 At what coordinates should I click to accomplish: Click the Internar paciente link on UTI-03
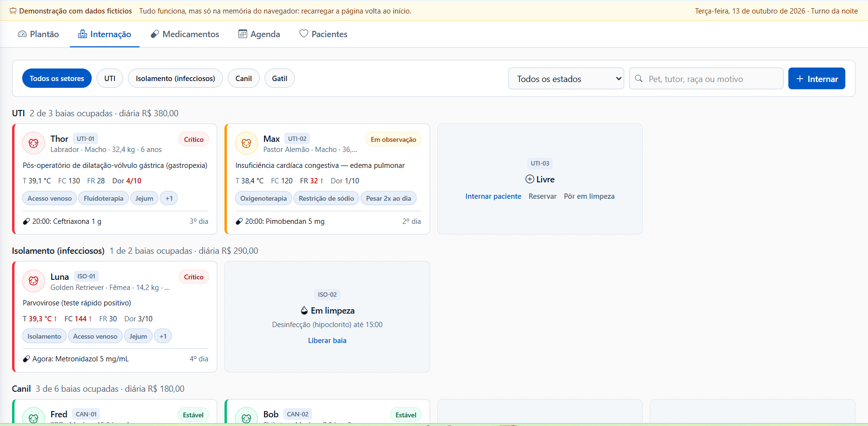tap(493, 196)
